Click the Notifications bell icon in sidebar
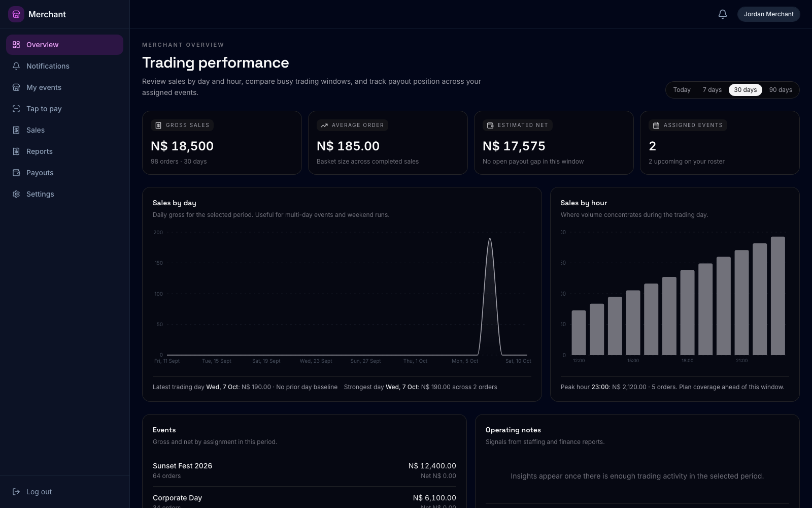Image resolution: width=812 pixels, height=508 pixels. pyautogui.click(x=16, y=66)
